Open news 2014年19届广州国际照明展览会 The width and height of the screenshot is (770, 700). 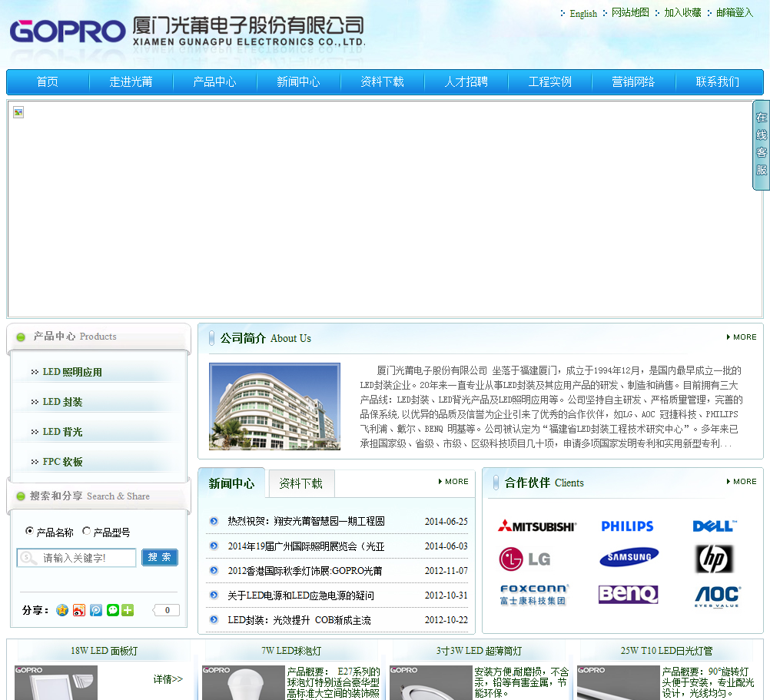pyautogui.click(x=307, y=546)
